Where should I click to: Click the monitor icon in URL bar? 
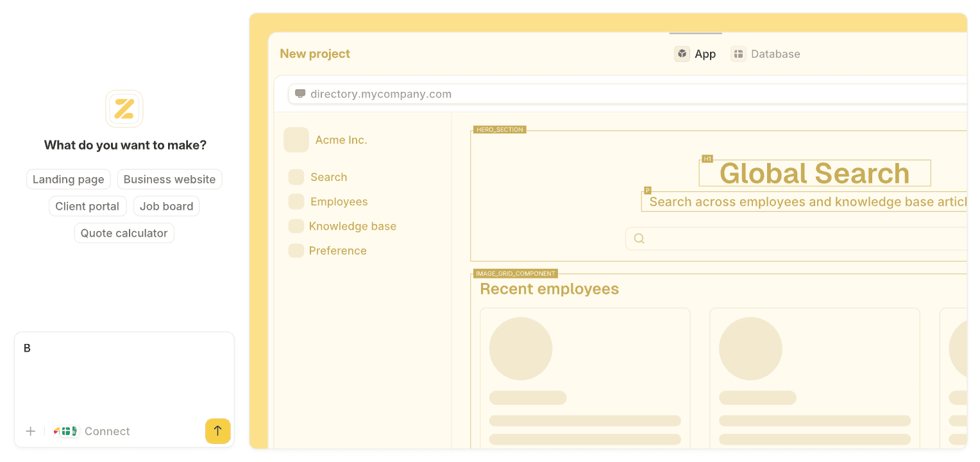tap(300, 94)
